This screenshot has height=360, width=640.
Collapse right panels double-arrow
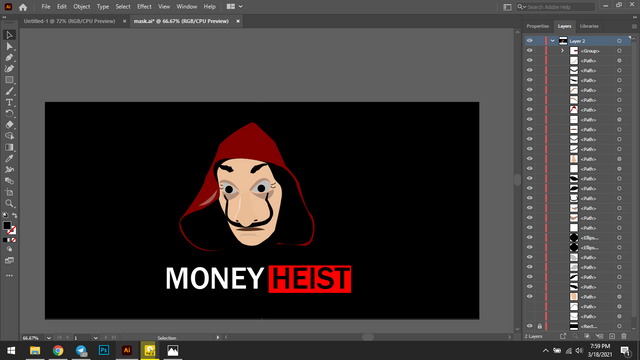[635, 17]
